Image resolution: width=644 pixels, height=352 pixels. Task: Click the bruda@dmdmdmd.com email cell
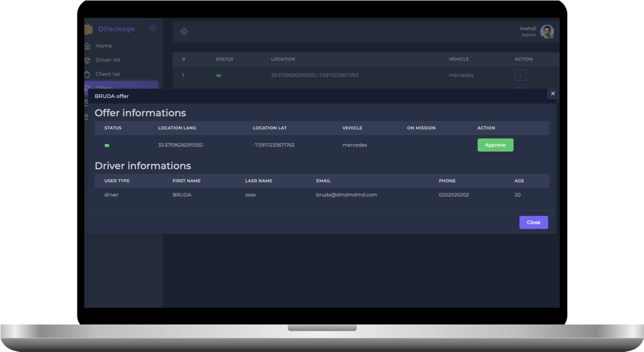pos(346,195)
